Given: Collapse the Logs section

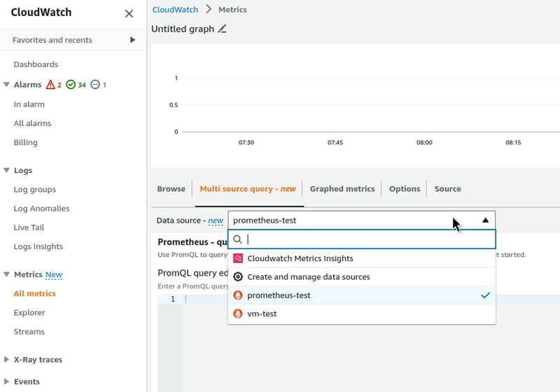Looking at the screenshot, I should [x=6, y=170].
